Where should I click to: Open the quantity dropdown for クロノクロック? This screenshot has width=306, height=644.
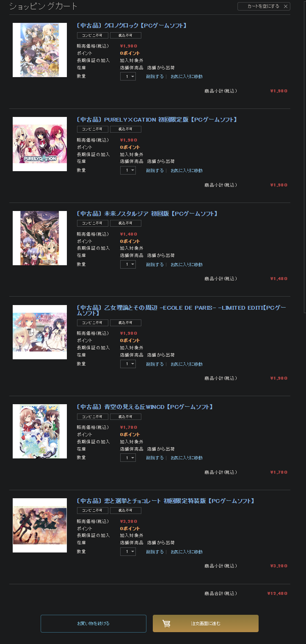point(128,76)
